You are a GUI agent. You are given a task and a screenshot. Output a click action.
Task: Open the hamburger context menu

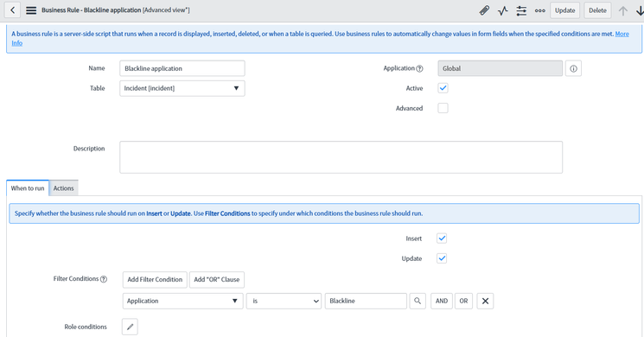[31, 10]
